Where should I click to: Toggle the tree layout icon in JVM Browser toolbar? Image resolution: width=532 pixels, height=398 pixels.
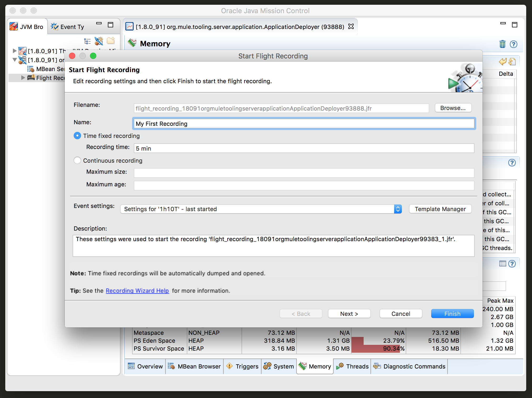(x=87, y=41)
